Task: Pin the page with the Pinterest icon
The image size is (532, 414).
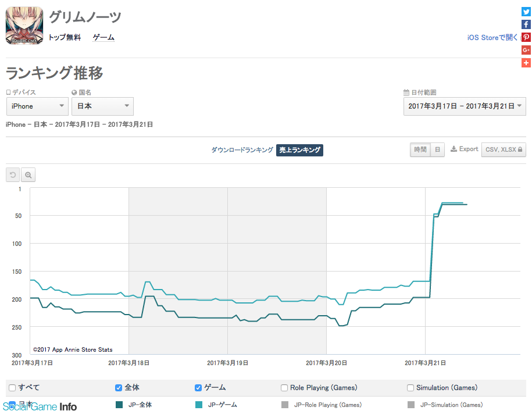Action: click(526, 37)
